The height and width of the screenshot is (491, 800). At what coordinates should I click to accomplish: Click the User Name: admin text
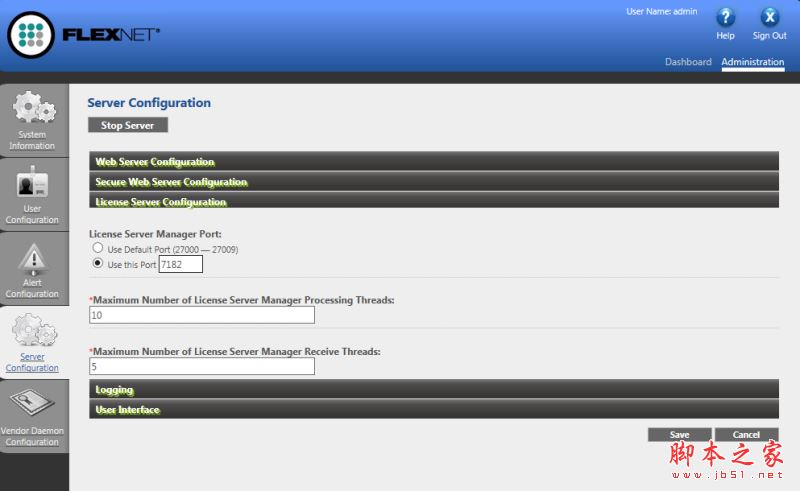[x=661, y=11]
